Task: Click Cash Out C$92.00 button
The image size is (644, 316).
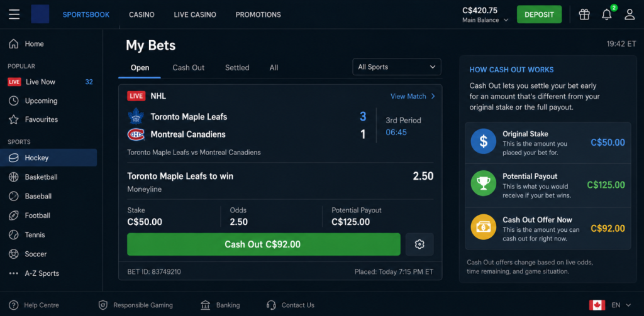Action: 264,244
